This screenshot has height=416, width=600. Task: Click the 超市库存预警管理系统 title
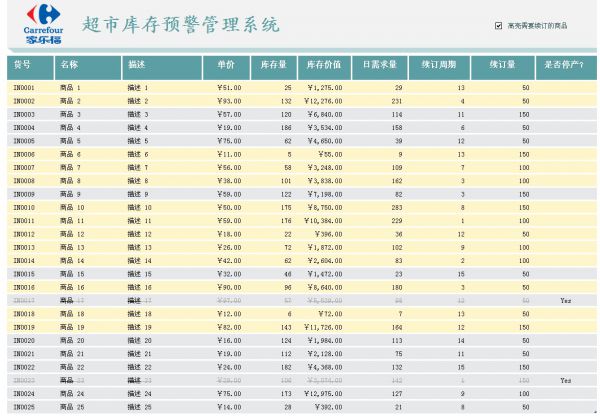click(x=179, y=25)
